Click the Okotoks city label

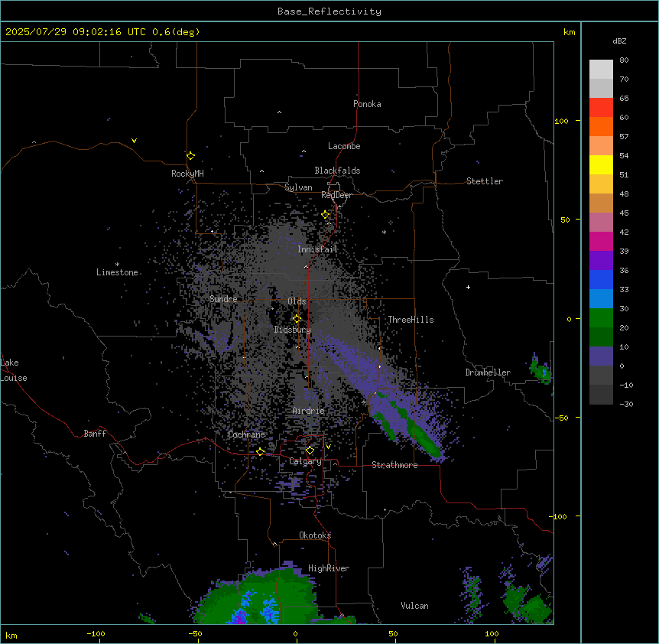tap(315, 535)
